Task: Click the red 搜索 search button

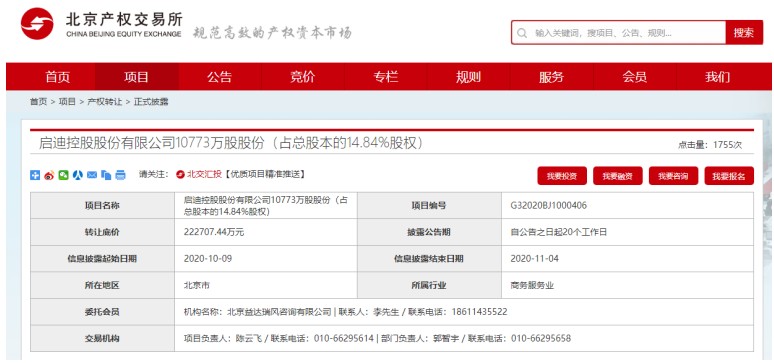Action: tap(744, 33)
